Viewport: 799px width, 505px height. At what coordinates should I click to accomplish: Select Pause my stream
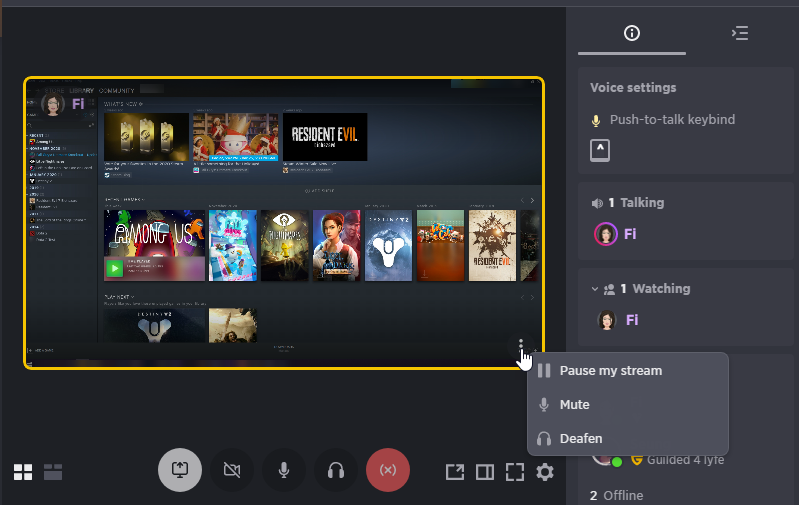628,370
